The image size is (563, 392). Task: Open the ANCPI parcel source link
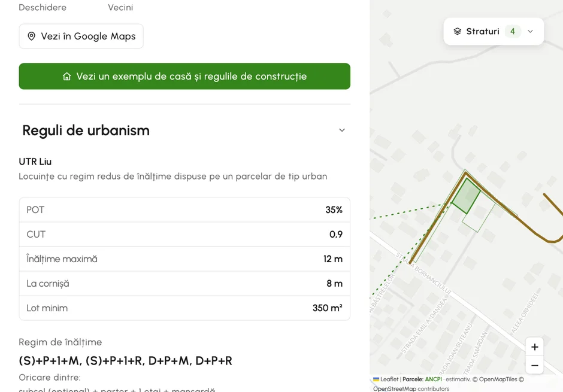coord(434,379)
